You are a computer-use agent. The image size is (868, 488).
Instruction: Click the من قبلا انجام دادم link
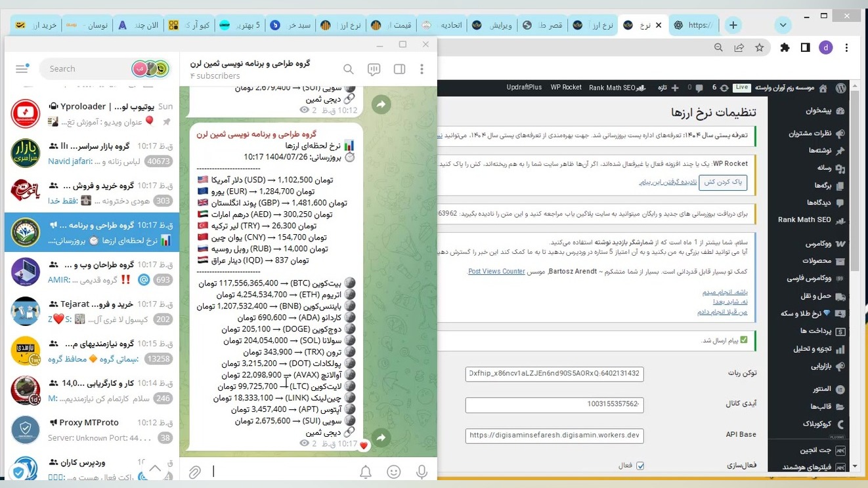click(x=722, y=312)
